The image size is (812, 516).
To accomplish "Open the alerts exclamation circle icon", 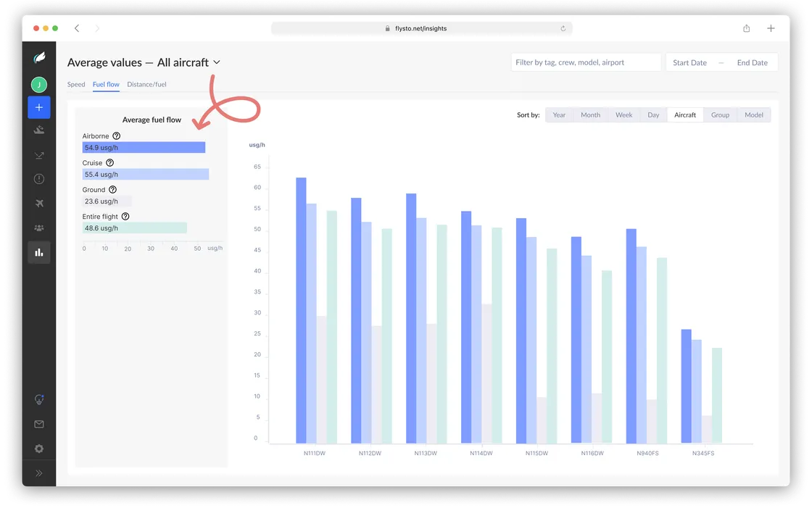I will click(39, 179).
